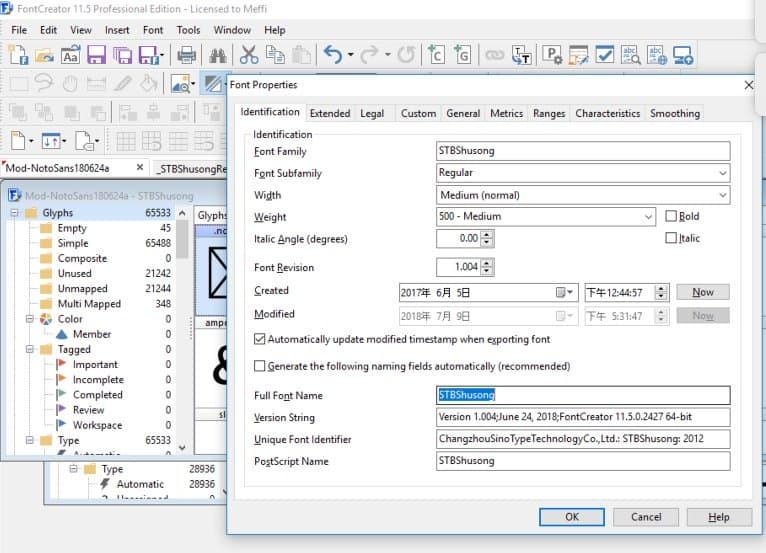This screenshot has height=553, width=766.
Task: Click the Open Font folder icon
Action: [x=44, y=55]
